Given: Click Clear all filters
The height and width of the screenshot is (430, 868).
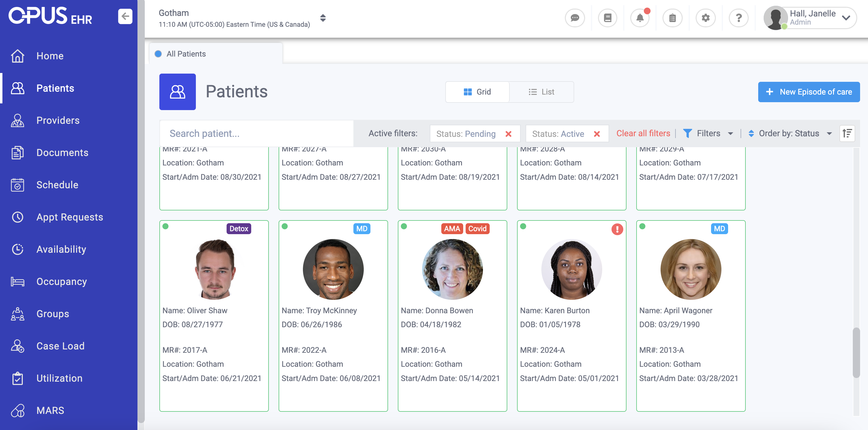Looking at the screenshot, I should 643,133.
